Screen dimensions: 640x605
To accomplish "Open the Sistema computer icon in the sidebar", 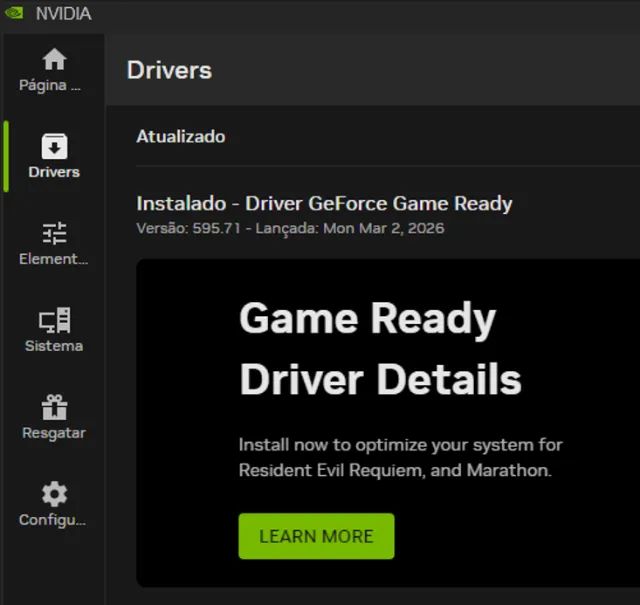I will pos(54,320).
